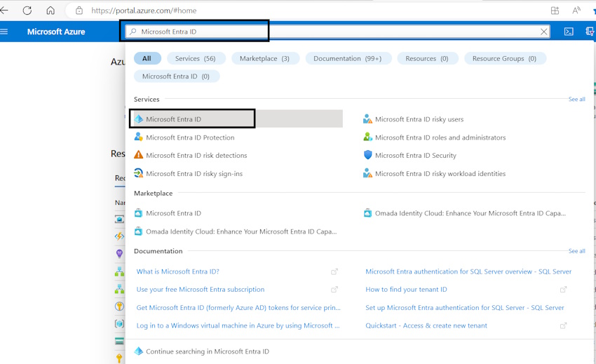Viewport: 596px width, 364px height.
Task: Click the Microsoft Azure logo text
Action: point(56,32)
